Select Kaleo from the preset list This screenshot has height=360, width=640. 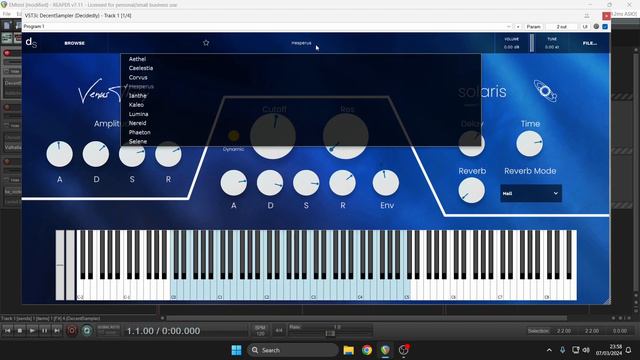pyautogui.click(x=136, y=105)
